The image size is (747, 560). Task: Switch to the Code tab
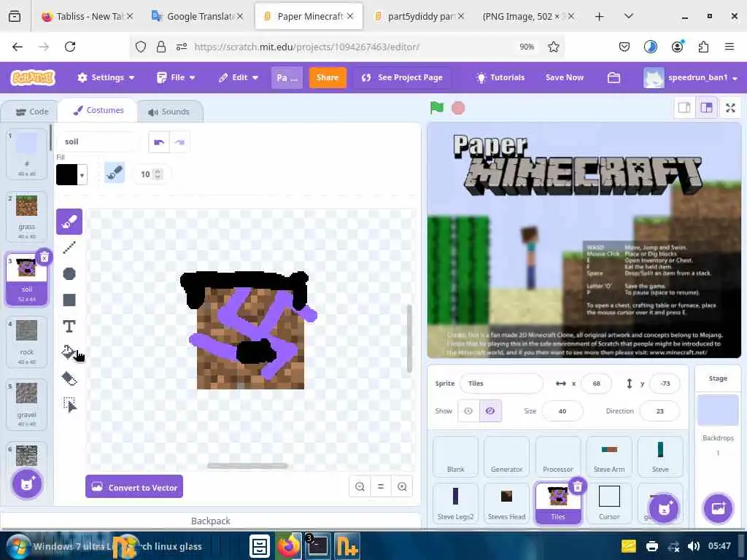[x=32, y=112]
